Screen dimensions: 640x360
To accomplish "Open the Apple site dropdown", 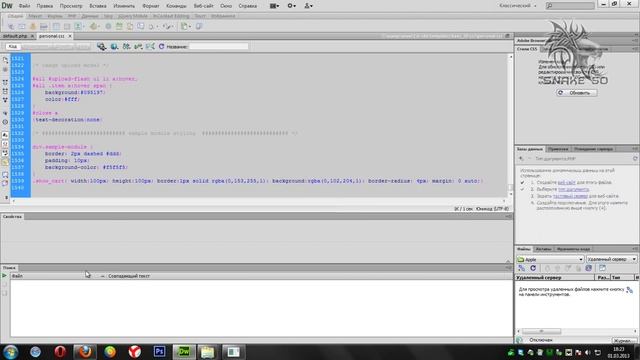I will pyautogui.click(x=550, y=259).
